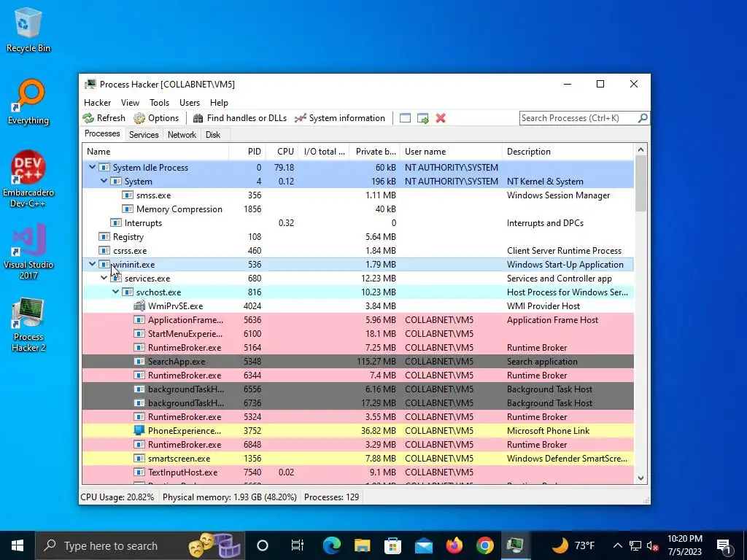
Task: Select the StartMenuExperience process row
Action: tap(357, 334)
